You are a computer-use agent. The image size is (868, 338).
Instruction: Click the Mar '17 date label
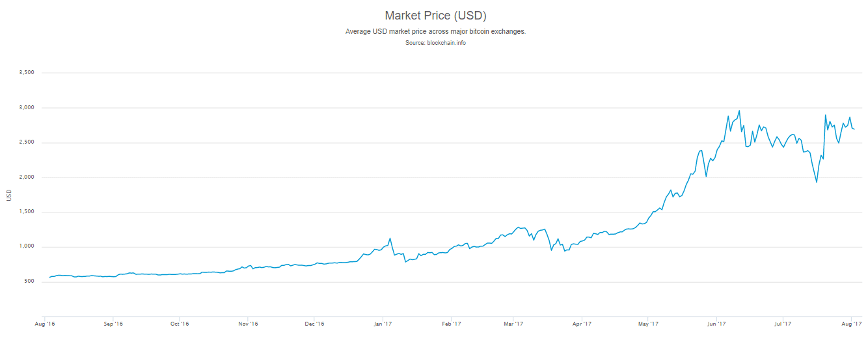[x=513, y=323]
